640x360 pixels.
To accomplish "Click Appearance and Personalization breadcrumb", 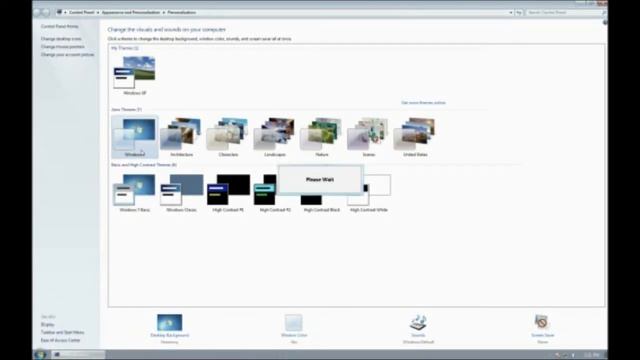I will (x=131, y=12).
